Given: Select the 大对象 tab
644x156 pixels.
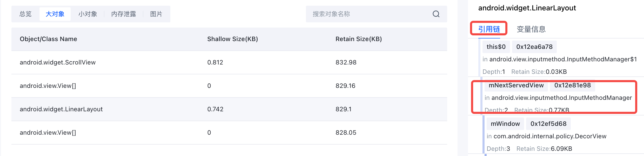Looking at the screenshot, I should coord(55,14).
